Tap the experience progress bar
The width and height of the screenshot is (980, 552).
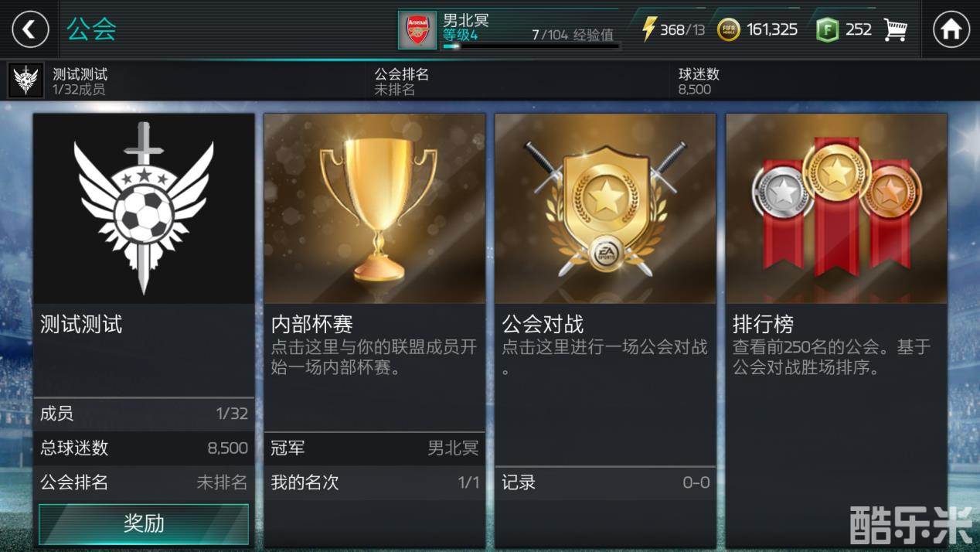530,46
